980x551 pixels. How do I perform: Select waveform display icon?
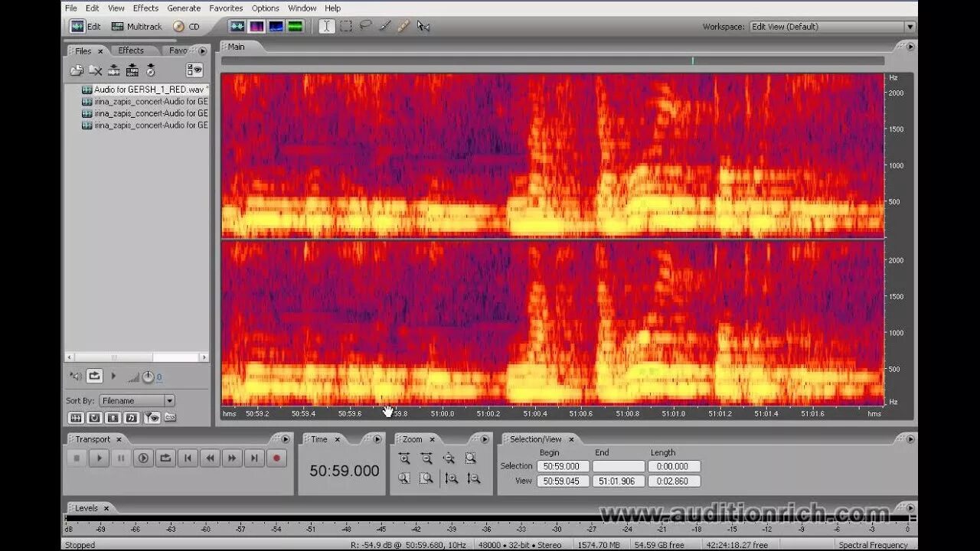coord(237,26)
